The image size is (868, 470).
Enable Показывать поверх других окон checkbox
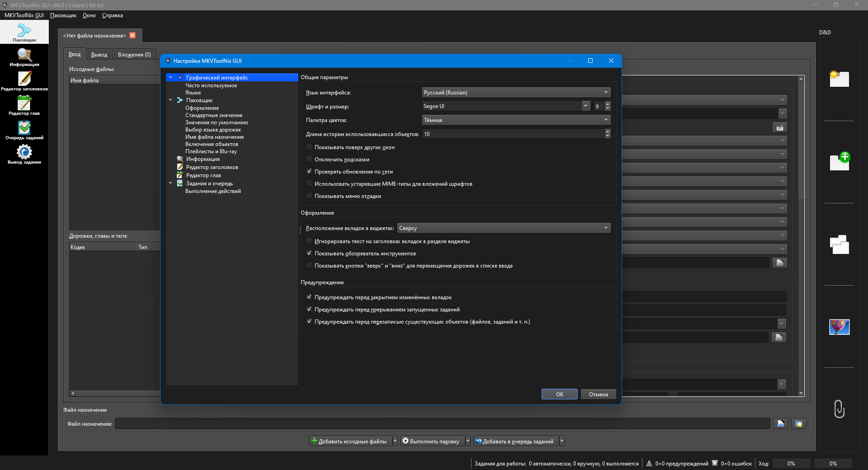coord(309,147)
